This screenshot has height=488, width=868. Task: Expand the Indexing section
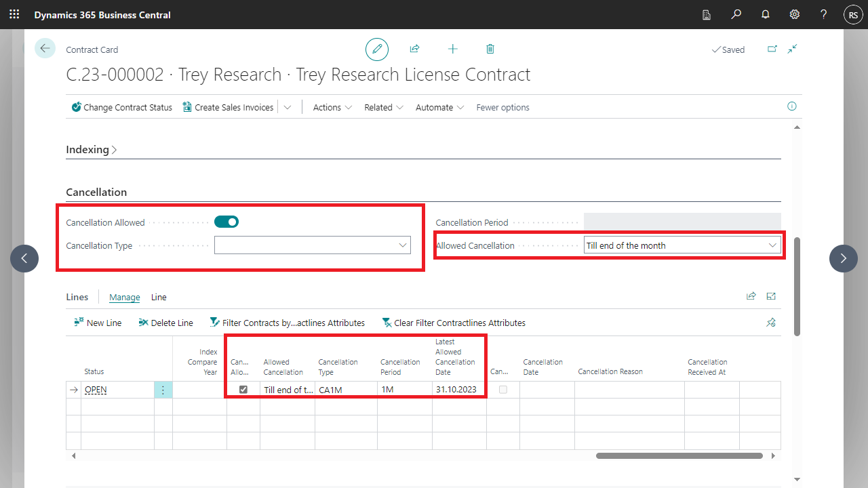91,150
